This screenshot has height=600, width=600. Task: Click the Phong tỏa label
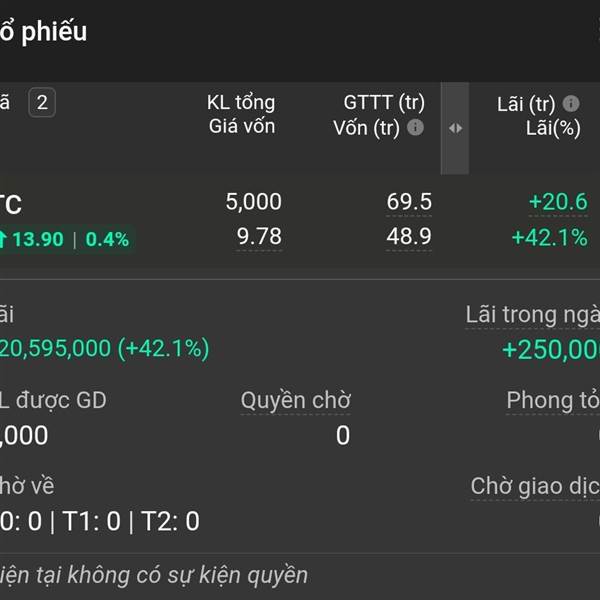[553, 401]
